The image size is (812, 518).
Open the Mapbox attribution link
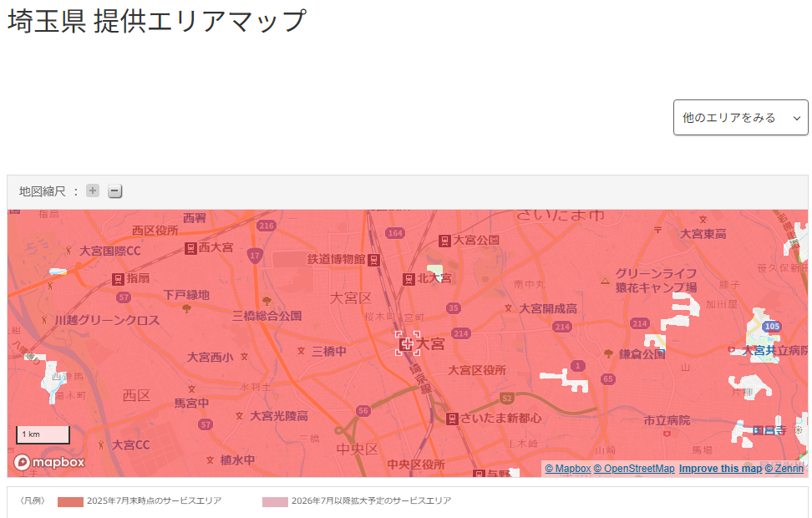tap(567, 469)
